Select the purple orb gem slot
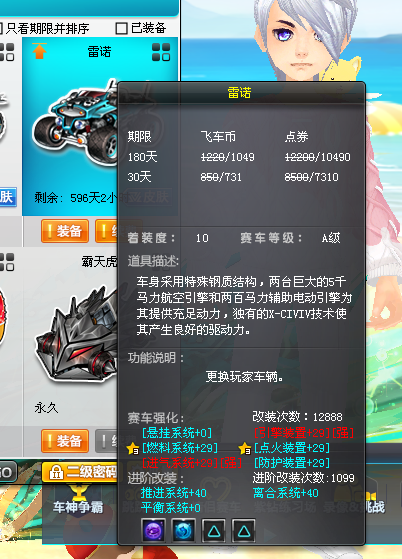The width and height of the screenshot is (402, 559). point(153,530)
